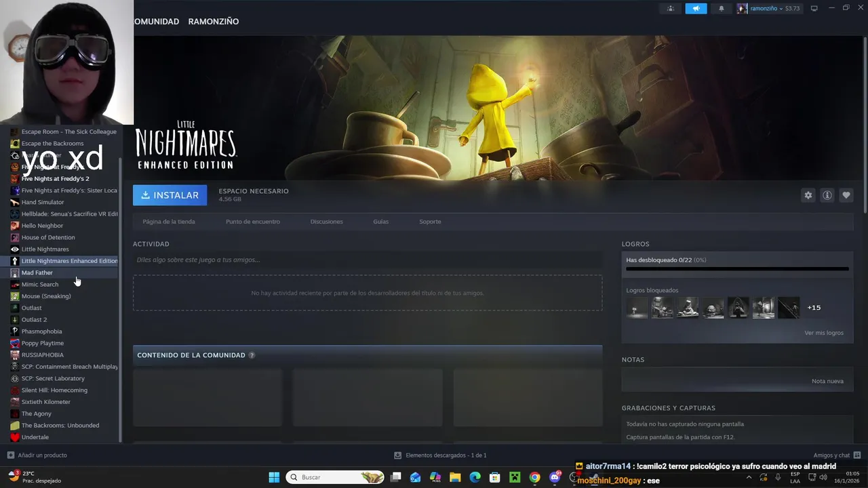This screenshot has height=488, width=868.
Task: Open RAMONZIÑO menu in header
Action: tap(214, 22)
